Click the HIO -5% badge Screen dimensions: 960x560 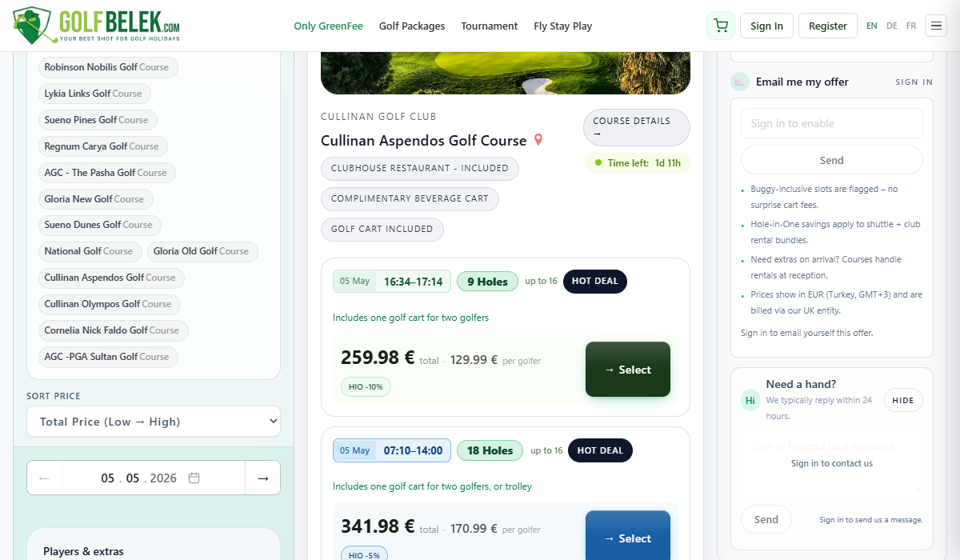tap(364, 554)
